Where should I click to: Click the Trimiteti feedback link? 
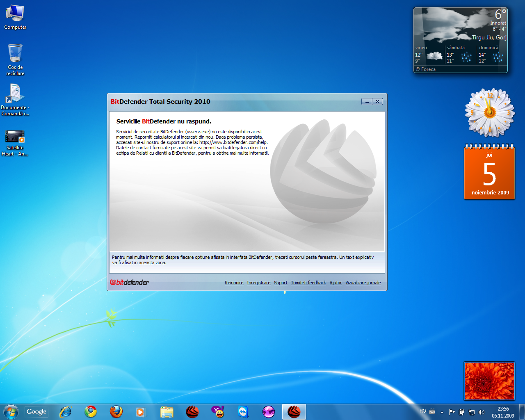pyautogui.click(x=308, y=283)
